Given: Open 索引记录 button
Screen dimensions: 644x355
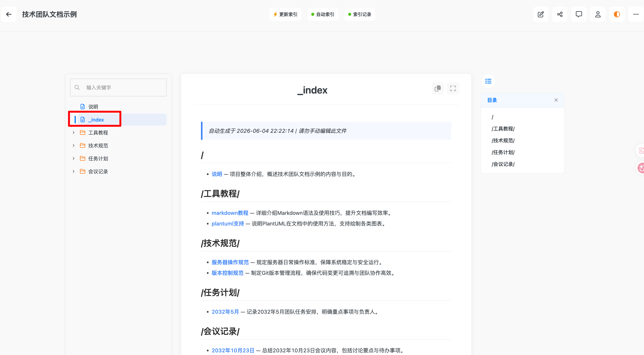Looking at the screenshot, I should [359, 14].
